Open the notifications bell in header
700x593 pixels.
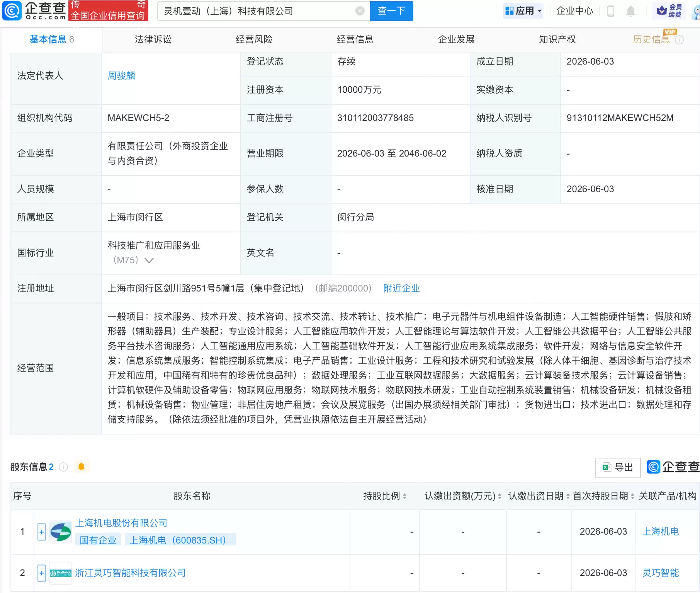point(630,11)
